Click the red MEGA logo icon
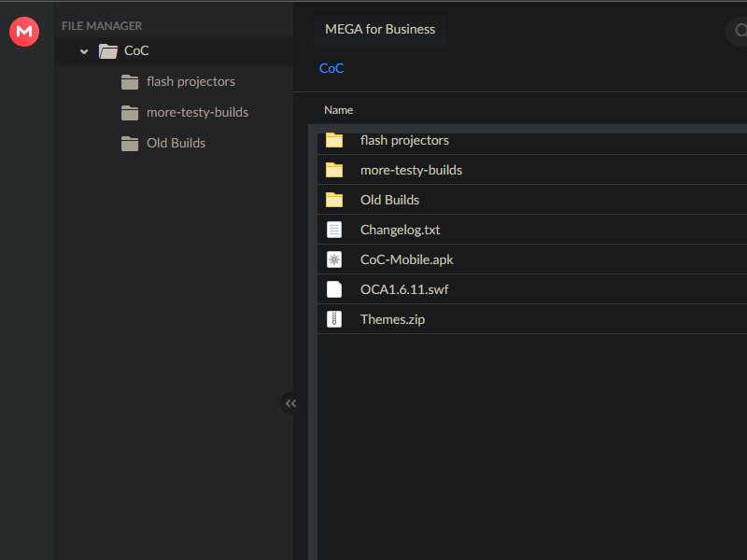 tap(23, 32)
